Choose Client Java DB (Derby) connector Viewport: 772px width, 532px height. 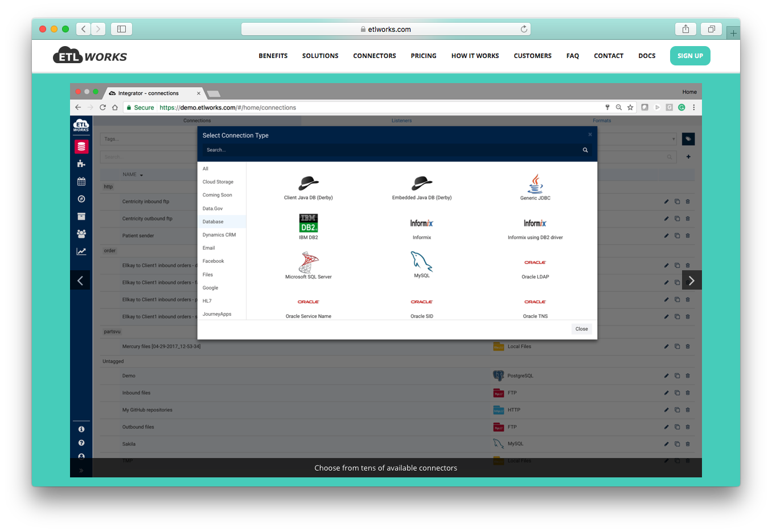309,188
